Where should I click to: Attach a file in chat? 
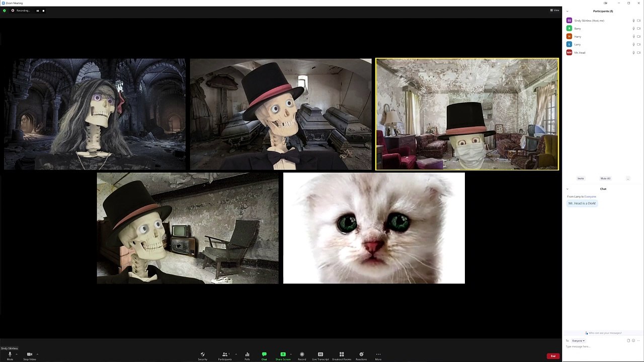(x=628, y=341)
